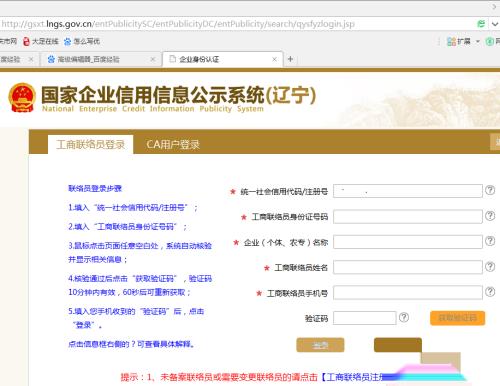
Task: Click the national emblem logo
Action: 22,98
